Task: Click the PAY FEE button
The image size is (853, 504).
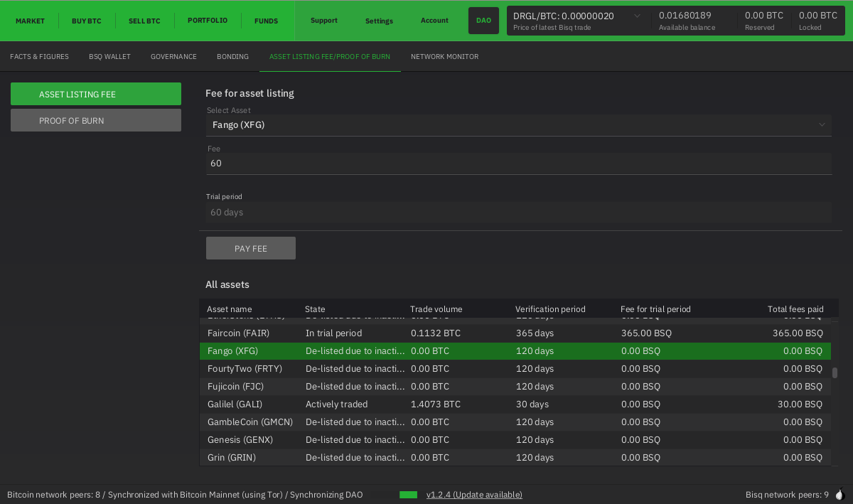Action: click(251, 248)
